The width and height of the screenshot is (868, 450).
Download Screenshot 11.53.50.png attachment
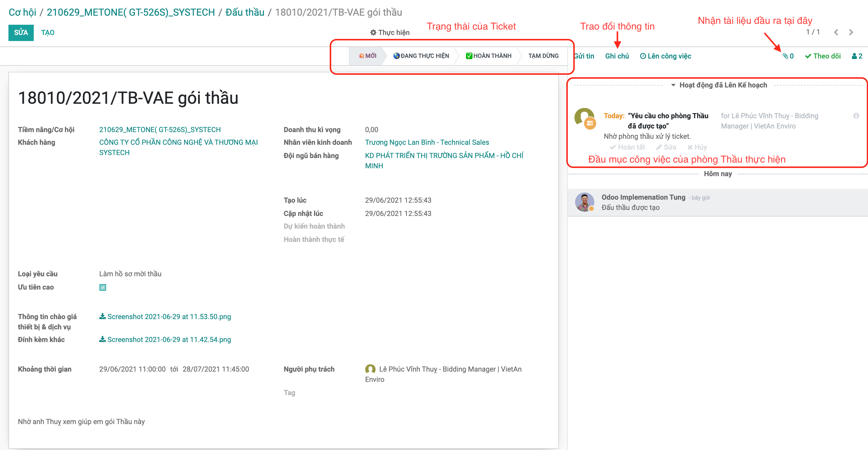coord(165,316)
